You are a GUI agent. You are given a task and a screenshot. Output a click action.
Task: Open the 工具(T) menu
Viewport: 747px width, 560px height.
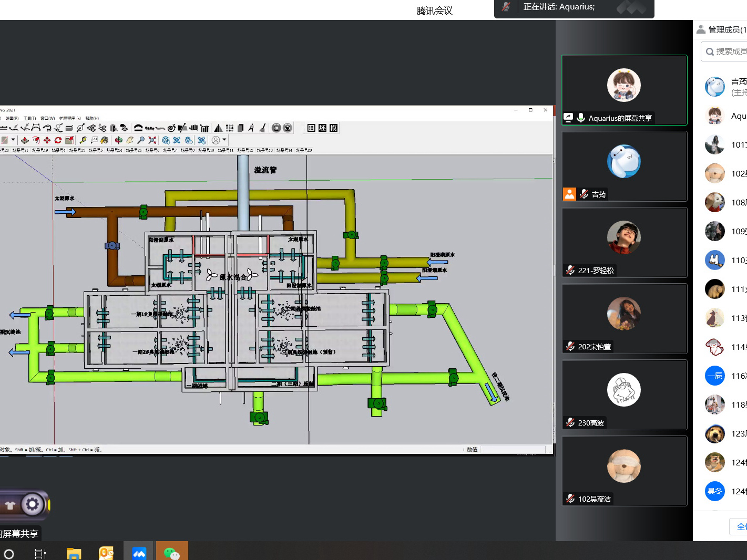pos(29,118)
